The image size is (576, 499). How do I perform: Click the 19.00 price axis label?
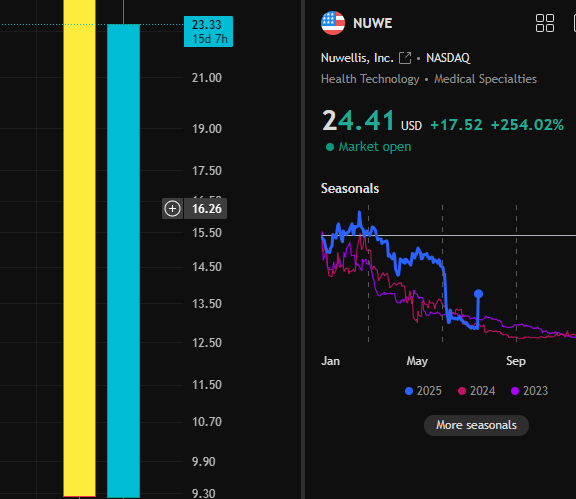click(207, 129)
